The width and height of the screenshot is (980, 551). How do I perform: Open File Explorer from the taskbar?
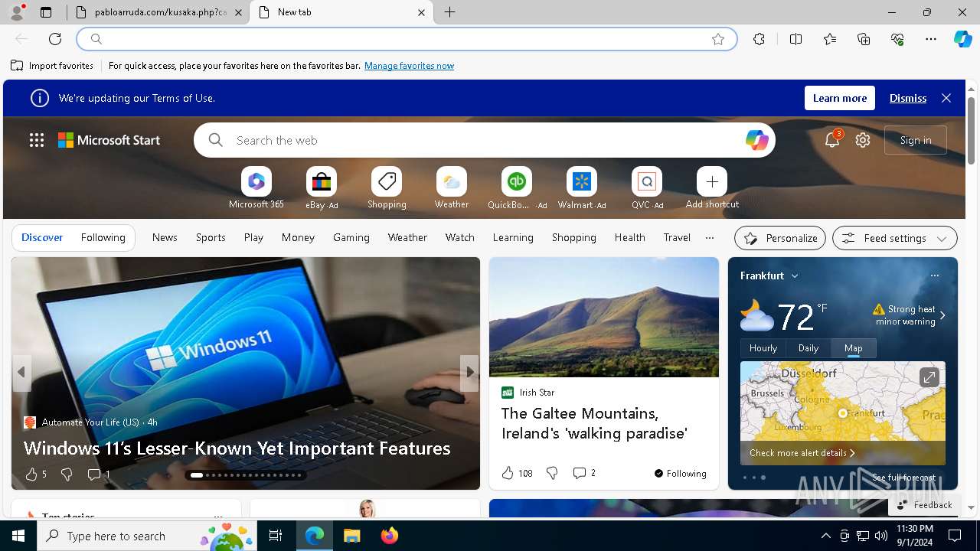[x=352, y=536]
